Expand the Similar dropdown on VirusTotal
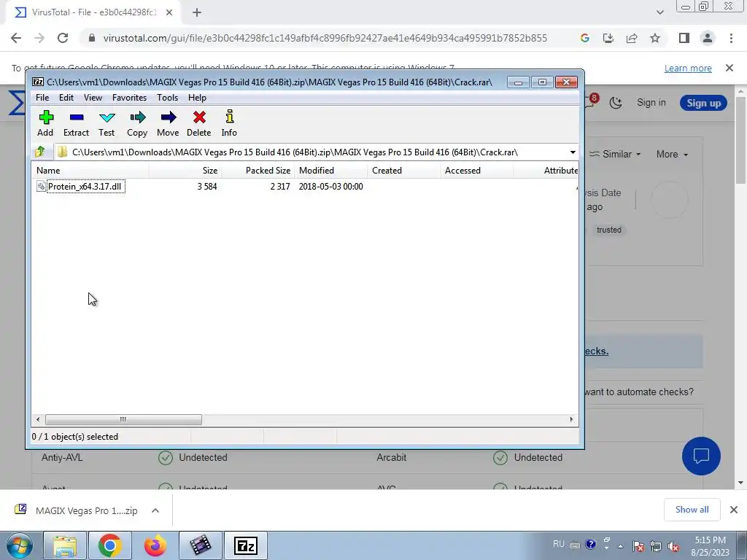 pos(615,155)
